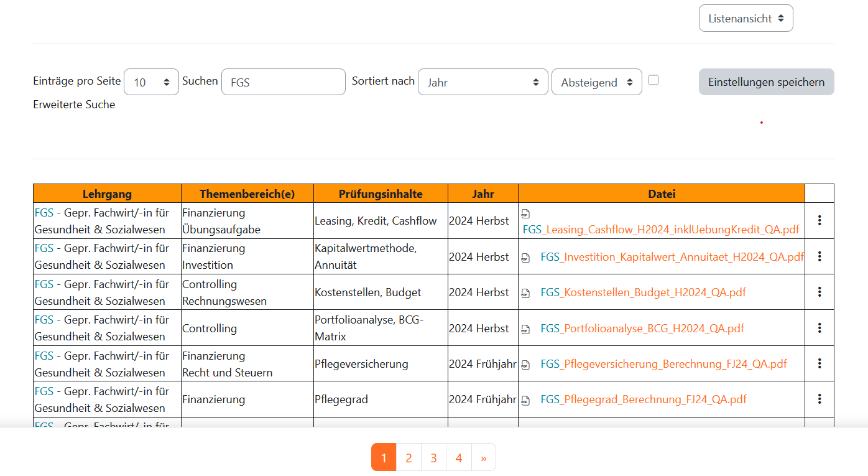
Task: Click the Suchen text field containing FGS
Action: (283, 82)
